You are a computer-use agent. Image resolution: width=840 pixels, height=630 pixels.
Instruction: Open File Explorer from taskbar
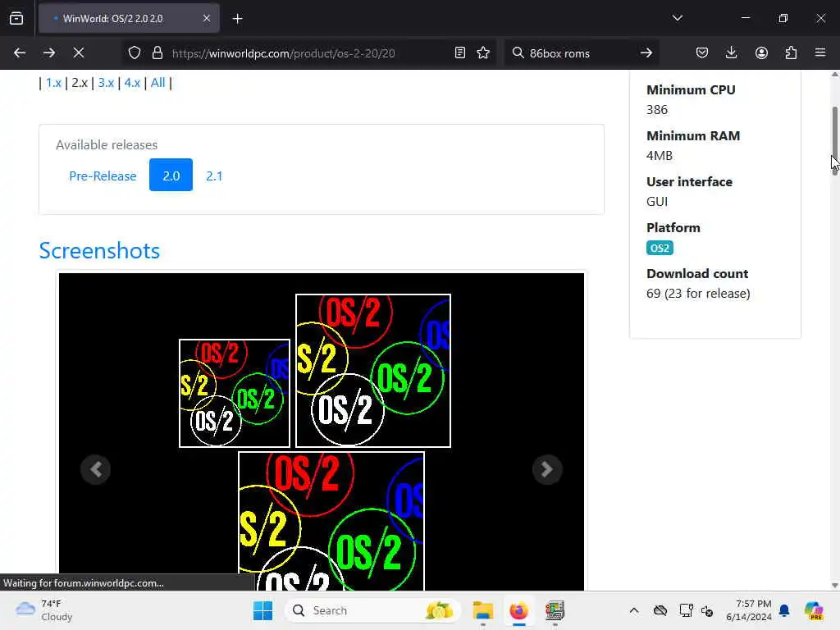[x=482, y=610]
